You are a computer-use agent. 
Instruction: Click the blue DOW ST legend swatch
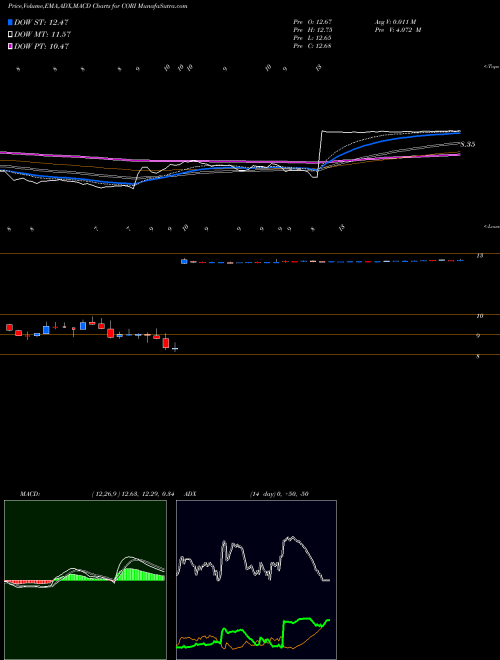pos(11,22)
